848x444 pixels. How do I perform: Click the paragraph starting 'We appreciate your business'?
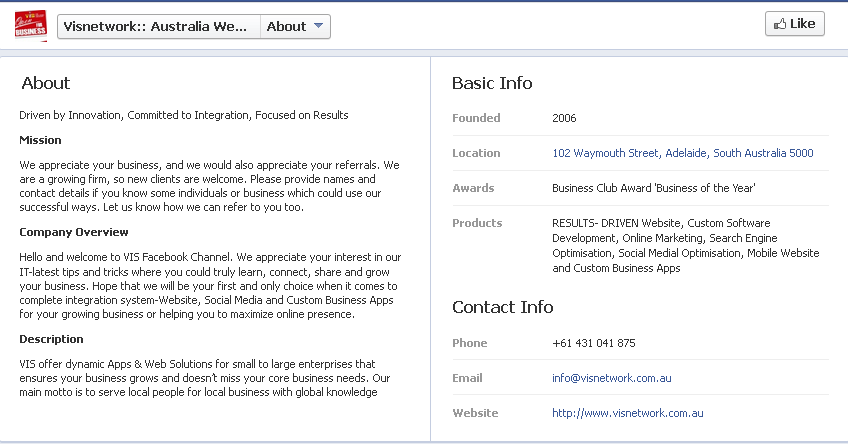(209, 186)
